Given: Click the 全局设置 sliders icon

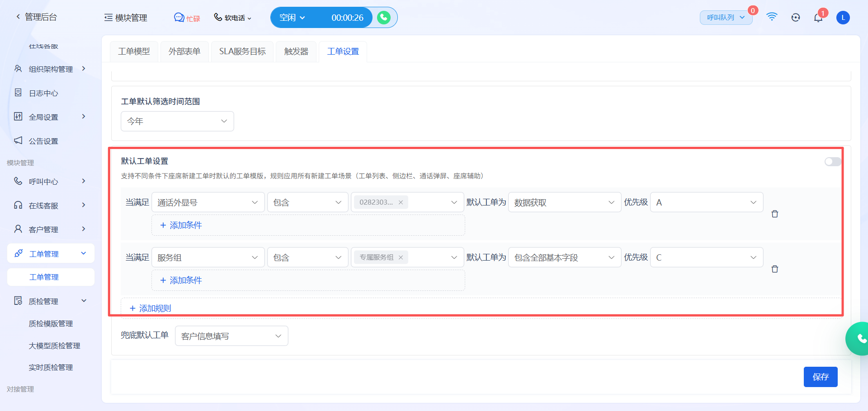Looking at the screenshot, I should coord(18,117).
